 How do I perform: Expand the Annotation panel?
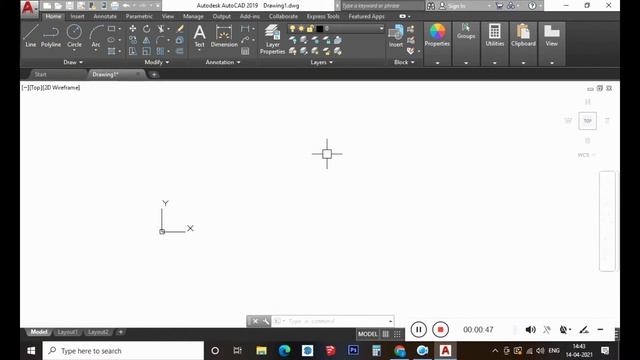tap(223, 62)
